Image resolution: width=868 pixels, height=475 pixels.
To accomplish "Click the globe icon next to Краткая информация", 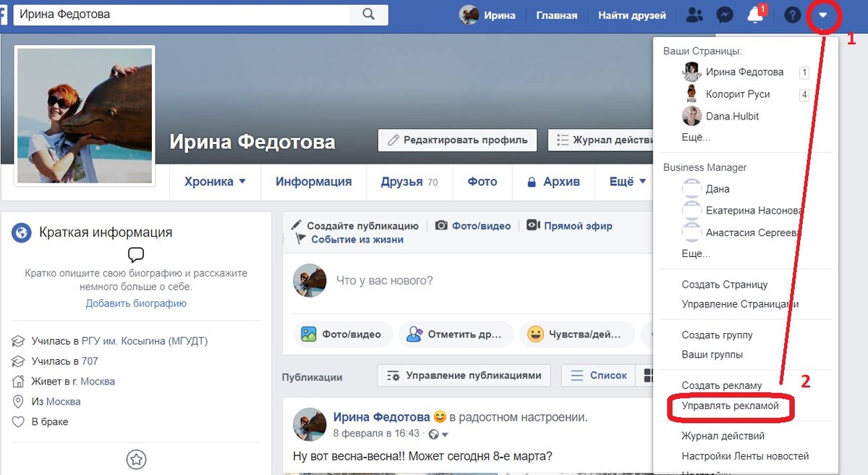I will [x=22, y=232].
